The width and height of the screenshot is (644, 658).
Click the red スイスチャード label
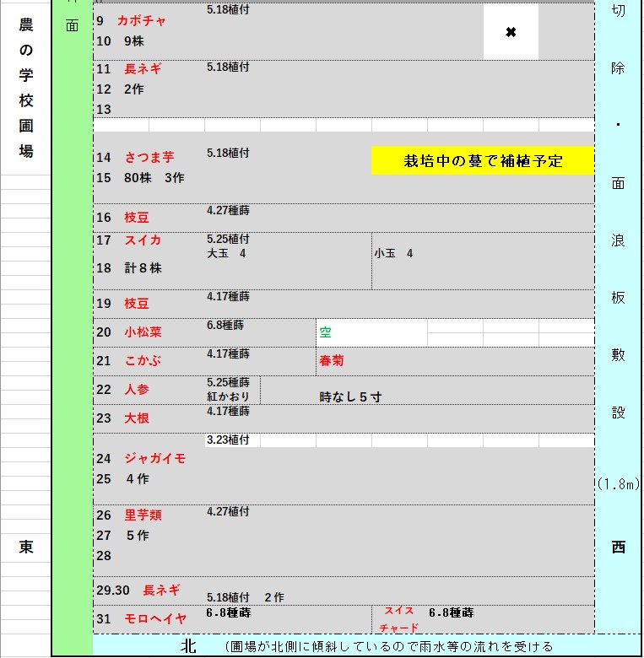399,619
